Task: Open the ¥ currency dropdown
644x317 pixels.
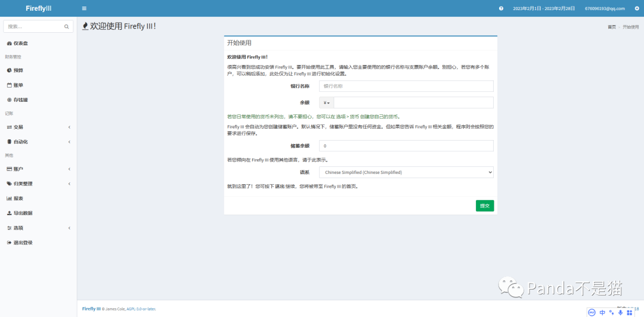Action: [327, 102]
